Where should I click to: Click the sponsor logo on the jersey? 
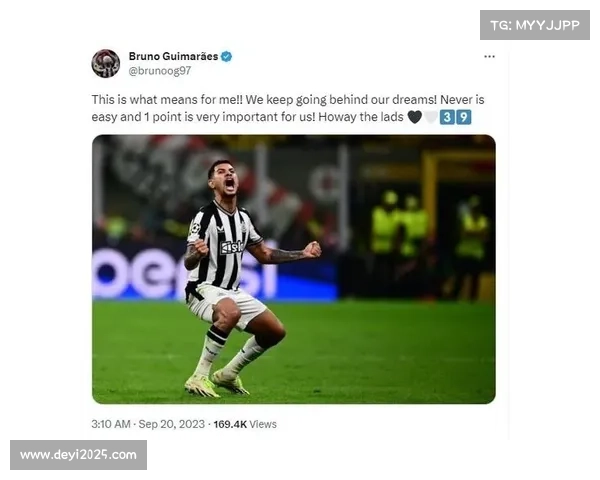231,247
